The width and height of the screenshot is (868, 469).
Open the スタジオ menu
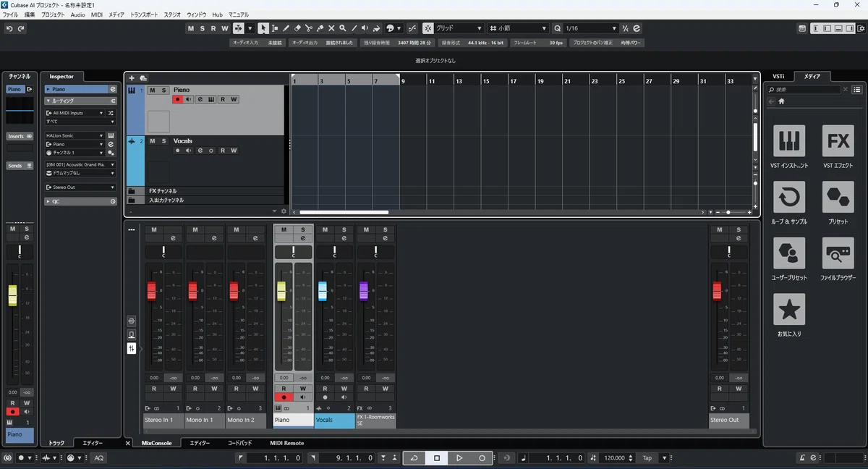tap(172, 14)
